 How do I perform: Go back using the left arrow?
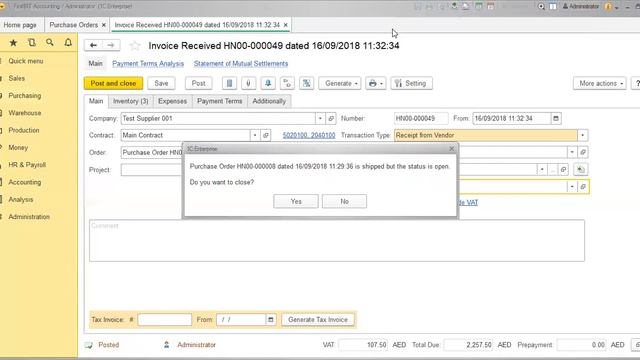point(93,45)
